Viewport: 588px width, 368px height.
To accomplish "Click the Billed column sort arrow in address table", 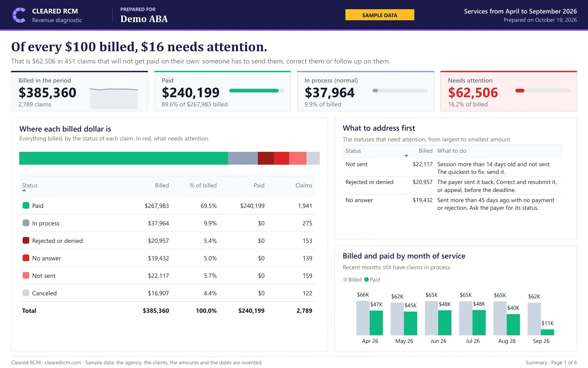I will coord(406,156).
